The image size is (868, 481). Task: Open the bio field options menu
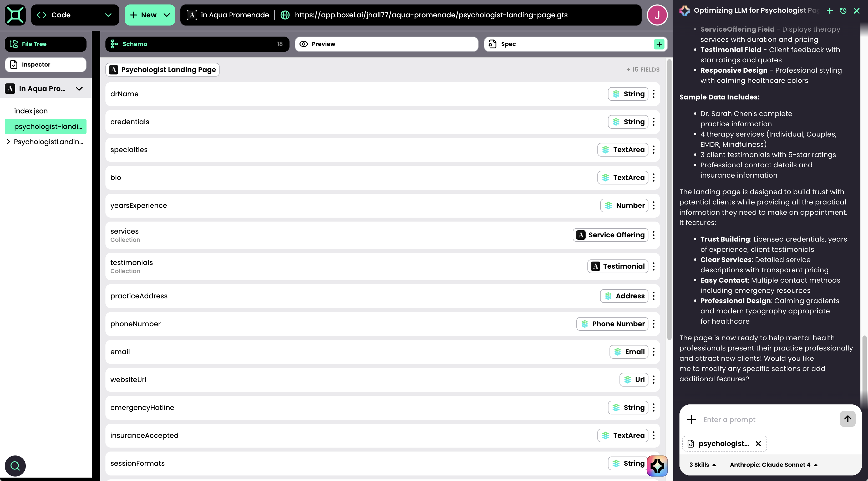coord(654,178)
